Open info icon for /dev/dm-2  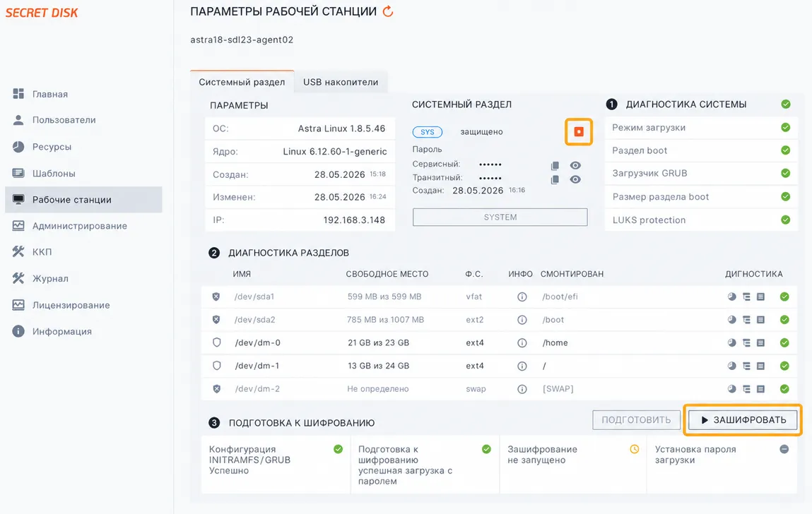pyautogui.click(x=522, y=389)
